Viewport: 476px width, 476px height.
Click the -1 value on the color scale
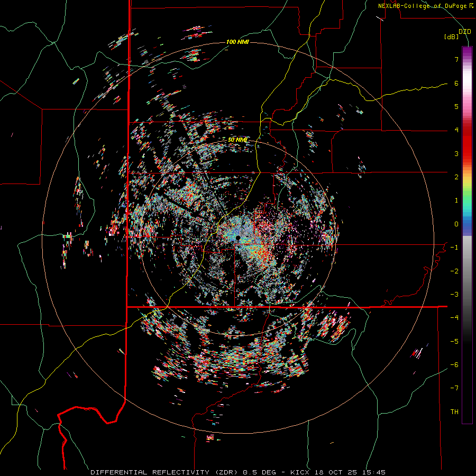[x=454, y=248]
